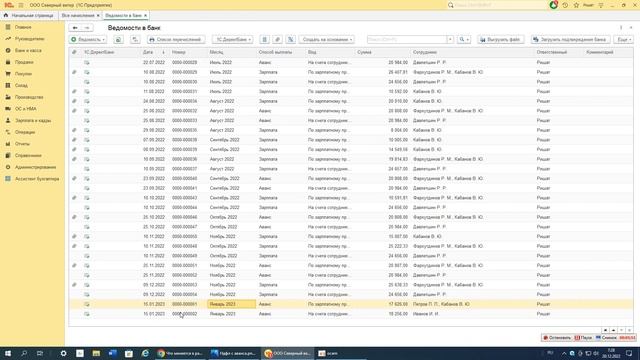The image size is (640, 360).
Task: Click Список перечислений print button
Action: (x=176, y=40)
